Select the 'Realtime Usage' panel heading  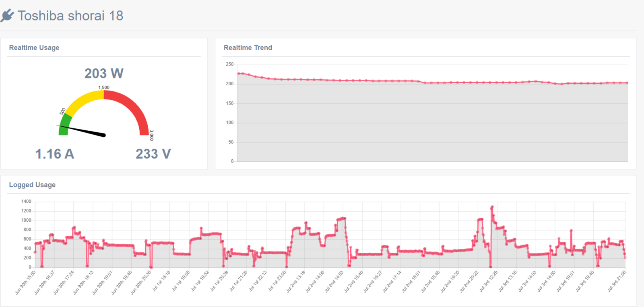click(34, 47)
